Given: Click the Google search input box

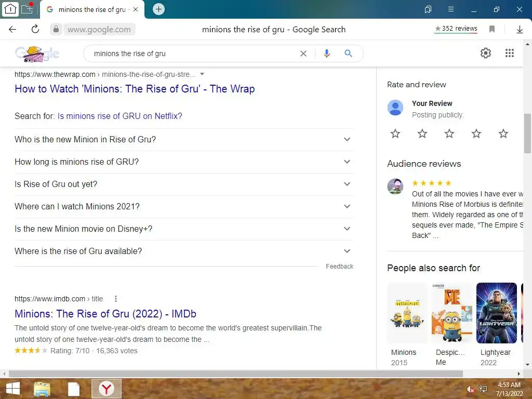Looking at the screenshot, I should pyautogui.click(x=193, y=54).
